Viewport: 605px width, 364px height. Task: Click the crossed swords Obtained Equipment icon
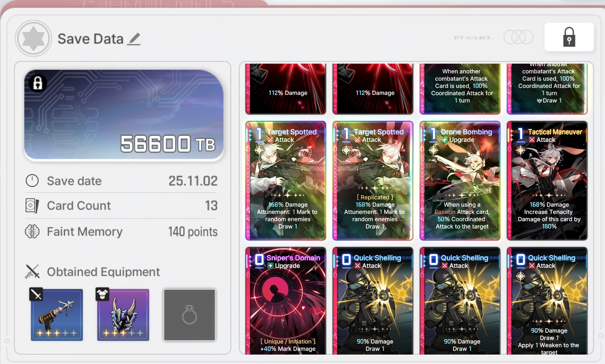pos(32,272)
